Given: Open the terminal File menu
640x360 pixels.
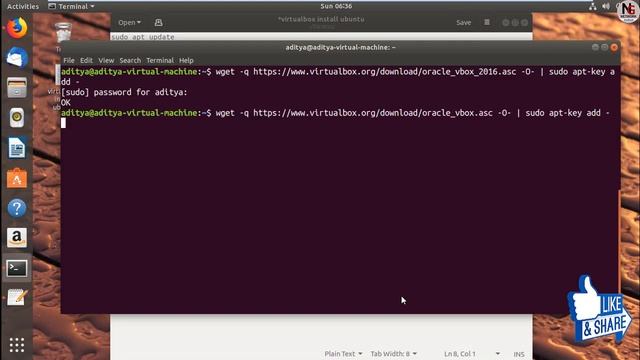Looking at the screenshot, I should coord(69,60).
